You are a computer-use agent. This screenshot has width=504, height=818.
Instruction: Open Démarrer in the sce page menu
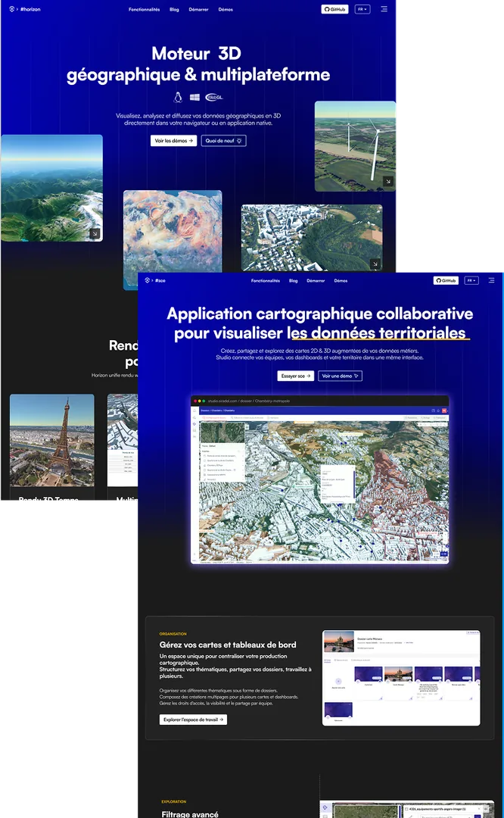[316, 281]
